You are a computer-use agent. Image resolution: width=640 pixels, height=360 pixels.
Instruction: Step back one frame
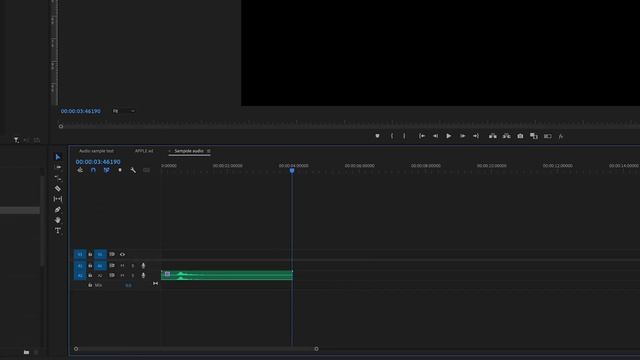436,136
